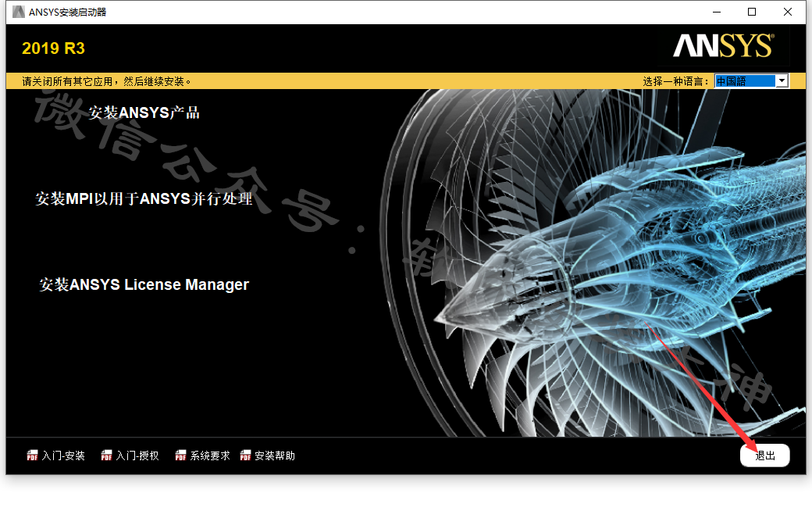Screen dimensions: 812x518
Task: Click the PDF icon beside 系统要求
Action: point(180,455)
